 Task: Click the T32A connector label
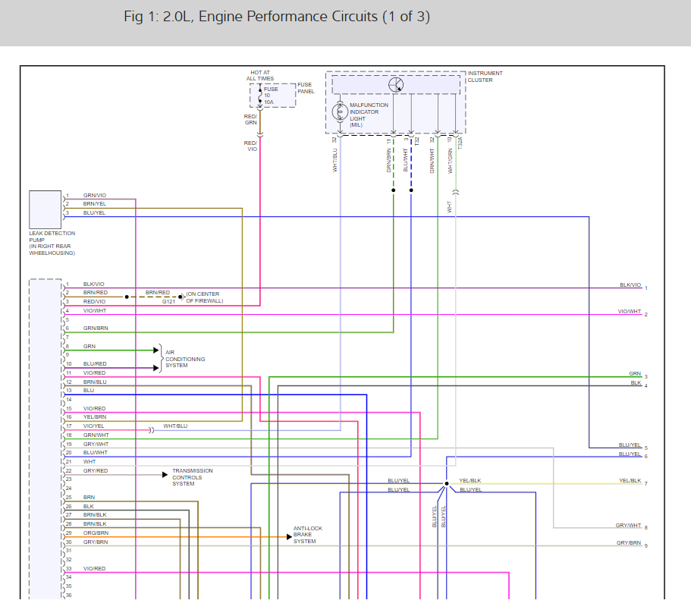pyautogui.click(x=460, y=143)
